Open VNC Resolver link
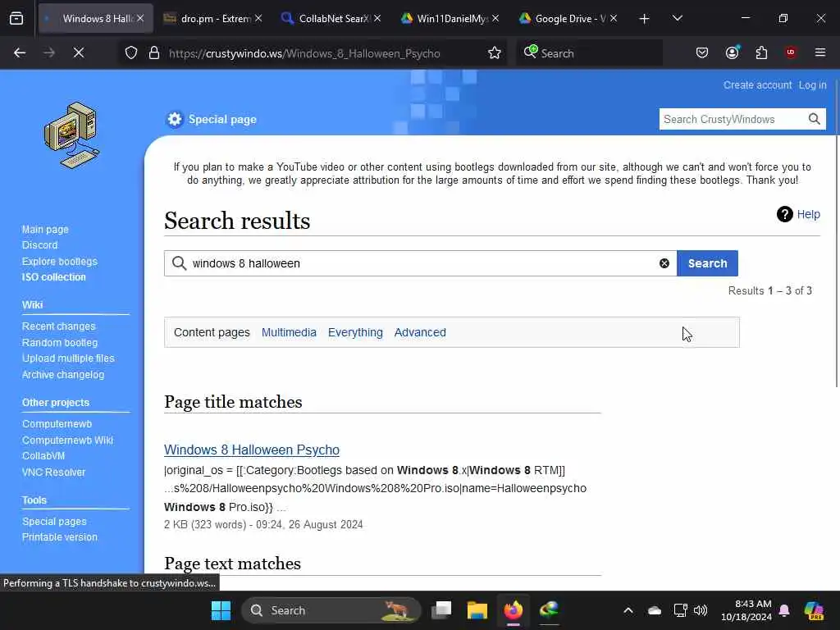The height and width of the screenshot is (630, 840). click(53, 472)
